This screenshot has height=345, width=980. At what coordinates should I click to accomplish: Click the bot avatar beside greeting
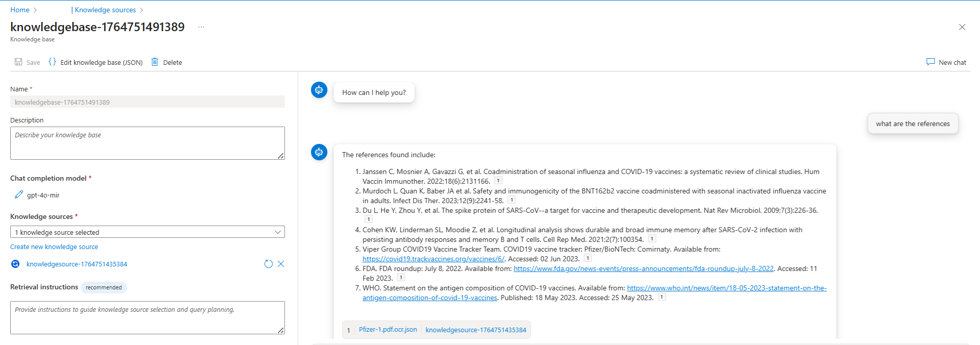point(319,90)
